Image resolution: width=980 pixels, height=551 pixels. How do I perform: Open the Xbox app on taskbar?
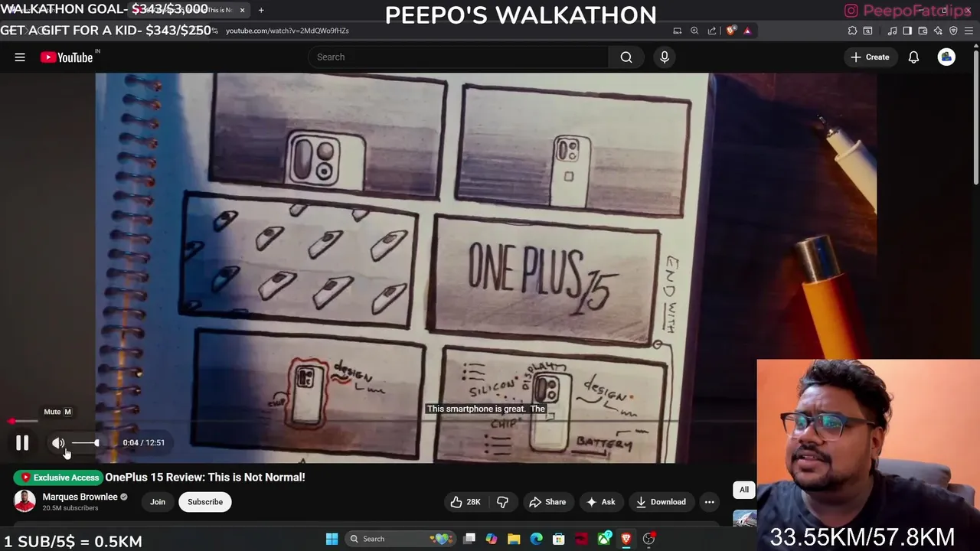click(604, 539)
